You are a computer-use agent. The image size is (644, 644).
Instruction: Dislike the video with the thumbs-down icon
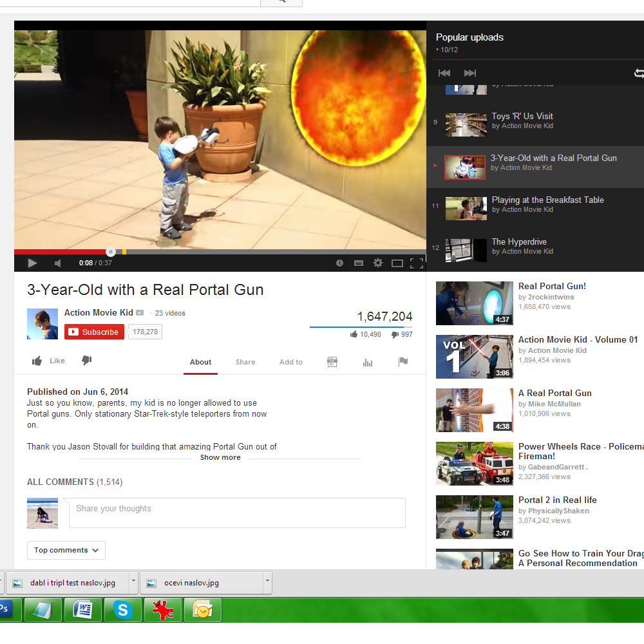(x=87, y=361)
